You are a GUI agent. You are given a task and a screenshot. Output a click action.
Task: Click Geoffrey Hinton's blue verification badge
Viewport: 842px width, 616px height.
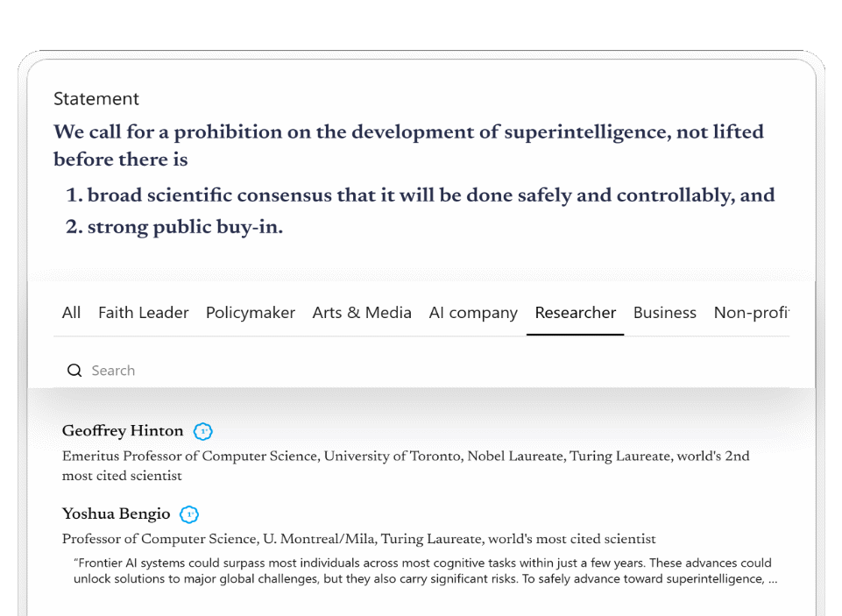point(203,431)
